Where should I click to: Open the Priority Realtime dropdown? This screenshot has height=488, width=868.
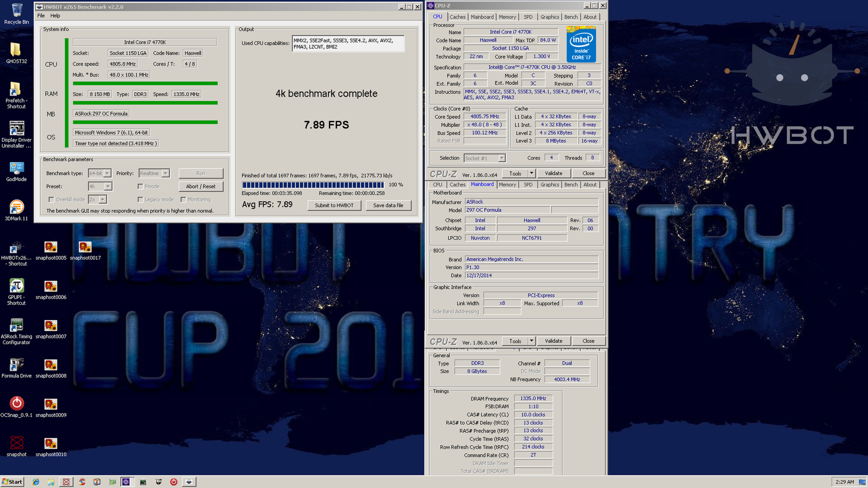pyautogui.click(x=154, y=174)
